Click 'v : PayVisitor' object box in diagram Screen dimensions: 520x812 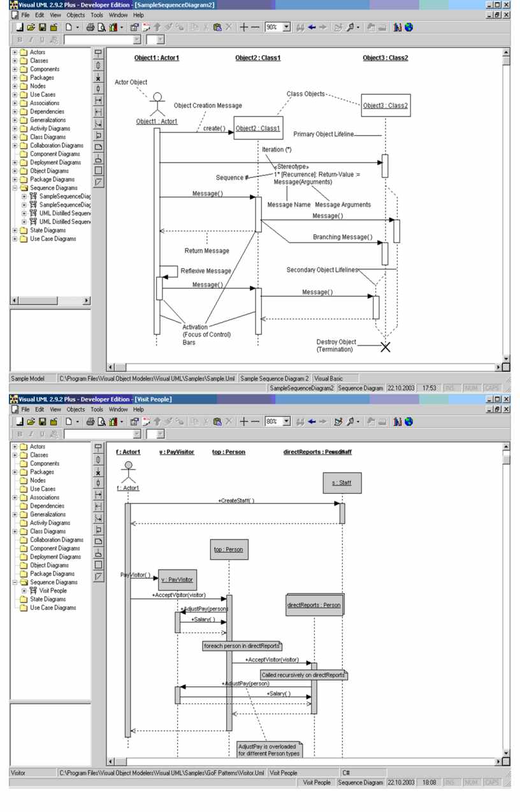(177, 580)
